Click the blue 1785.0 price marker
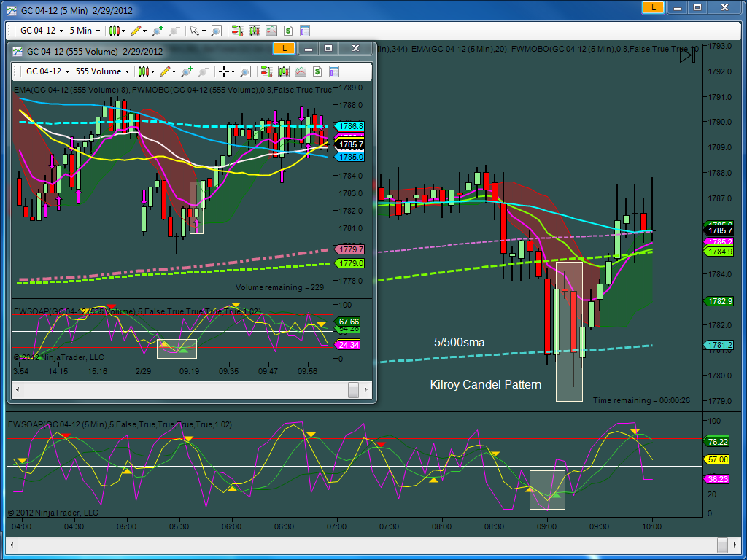 pos(349,157)
